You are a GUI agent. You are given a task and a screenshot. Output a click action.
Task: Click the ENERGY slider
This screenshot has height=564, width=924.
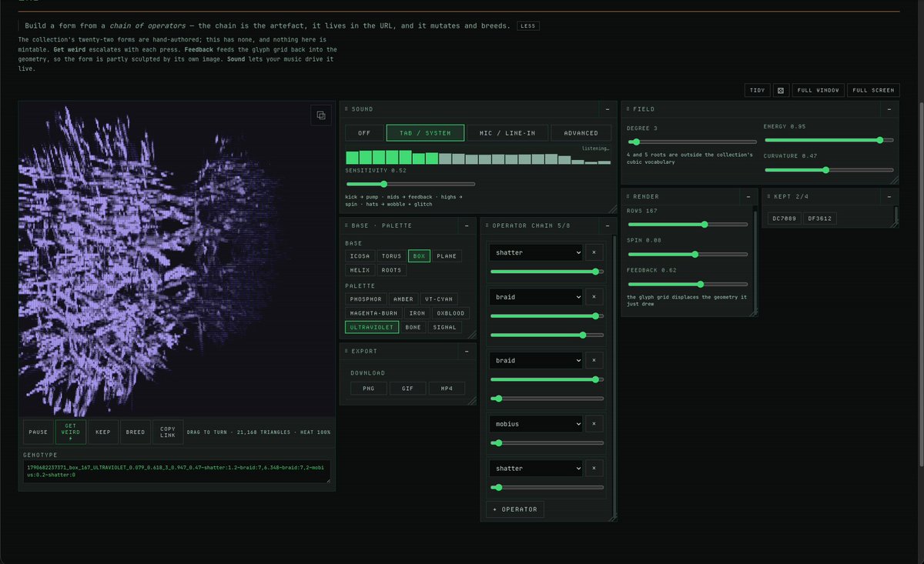coord(829,141)
